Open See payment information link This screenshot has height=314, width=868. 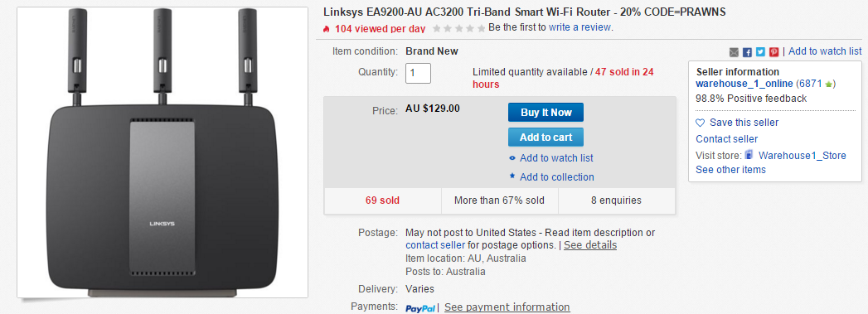[x=507, y=307]
